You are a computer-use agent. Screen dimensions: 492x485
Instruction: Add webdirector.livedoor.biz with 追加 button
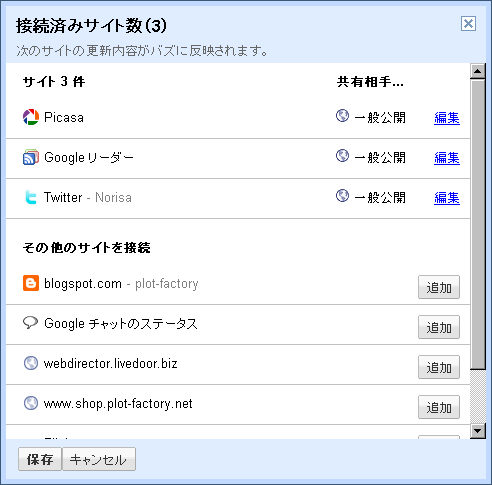pos(439,367)
